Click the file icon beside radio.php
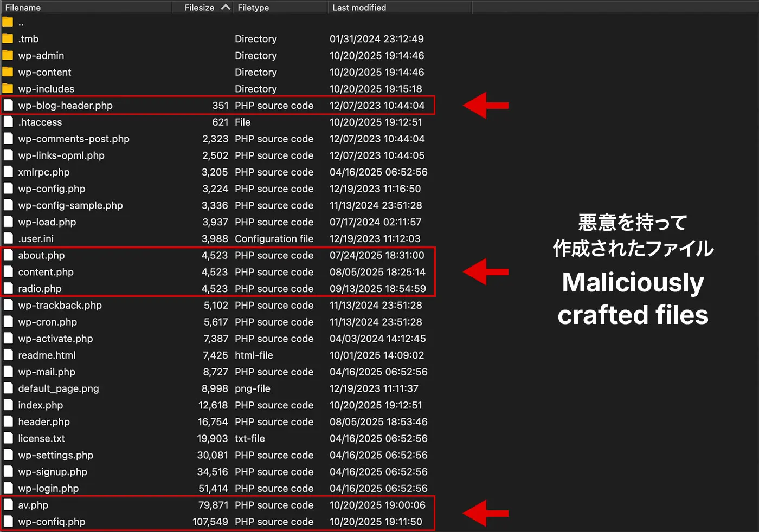This screenshot has width=759, height=532. click(8, 288)
